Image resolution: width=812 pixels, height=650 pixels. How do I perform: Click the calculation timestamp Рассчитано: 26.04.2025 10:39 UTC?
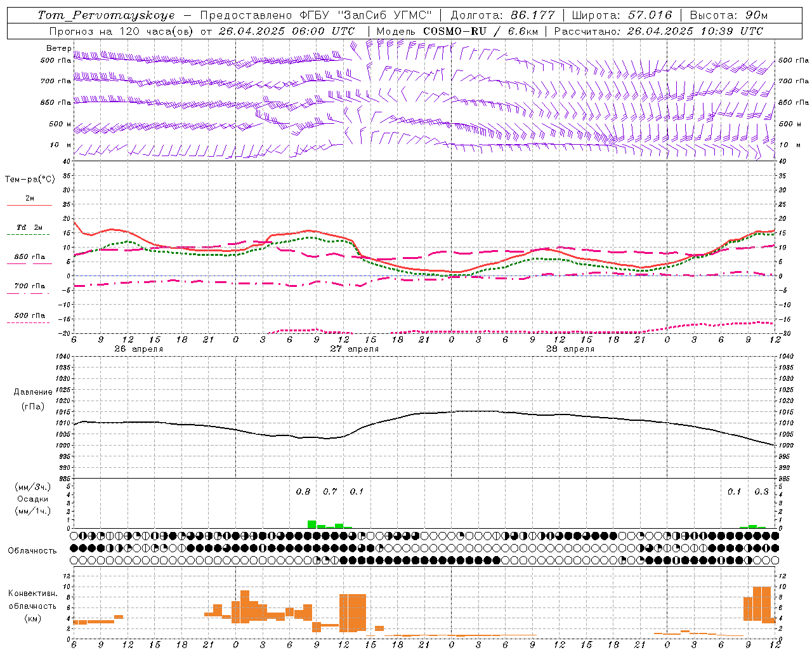(x=658, y=31)
